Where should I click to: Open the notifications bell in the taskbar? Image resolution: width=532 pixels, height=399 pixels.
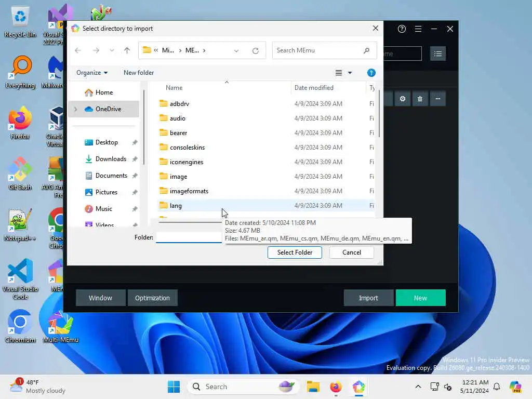coord(497,387)
